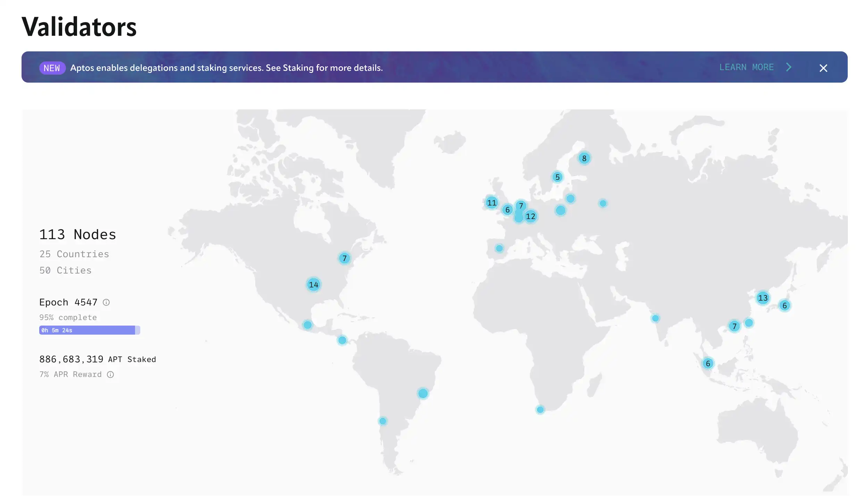Click the NEW badge in banner
The height and width of the screenshot is (504, 863).
[x=52, y=68]
